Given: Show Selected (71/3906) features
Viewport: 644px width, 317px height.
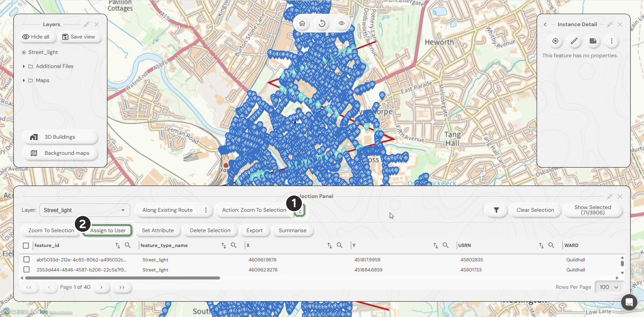Looking at the screenshot, I should pos(593,210).
